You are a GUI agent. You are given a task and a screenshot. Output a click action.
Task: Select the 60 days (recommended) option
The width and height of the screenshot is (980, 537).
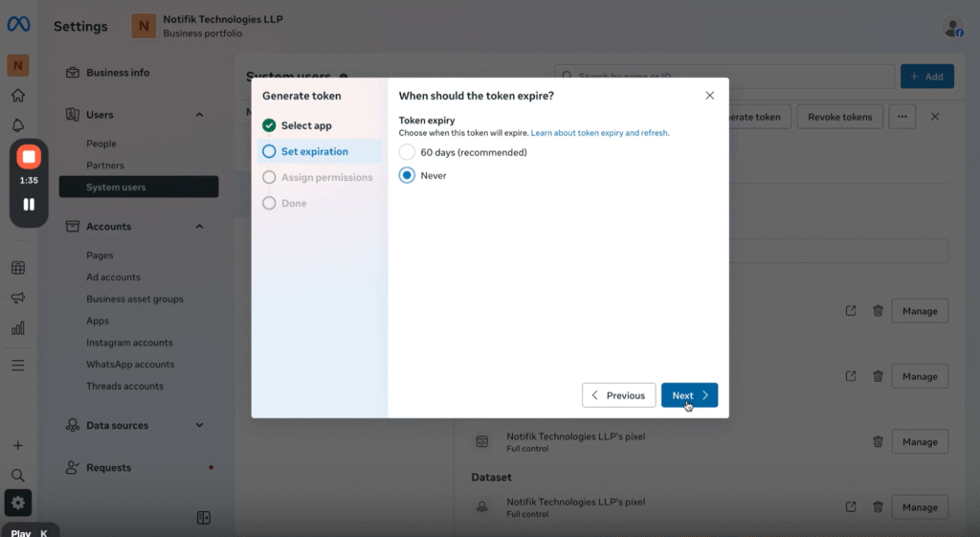pos(408,152)
